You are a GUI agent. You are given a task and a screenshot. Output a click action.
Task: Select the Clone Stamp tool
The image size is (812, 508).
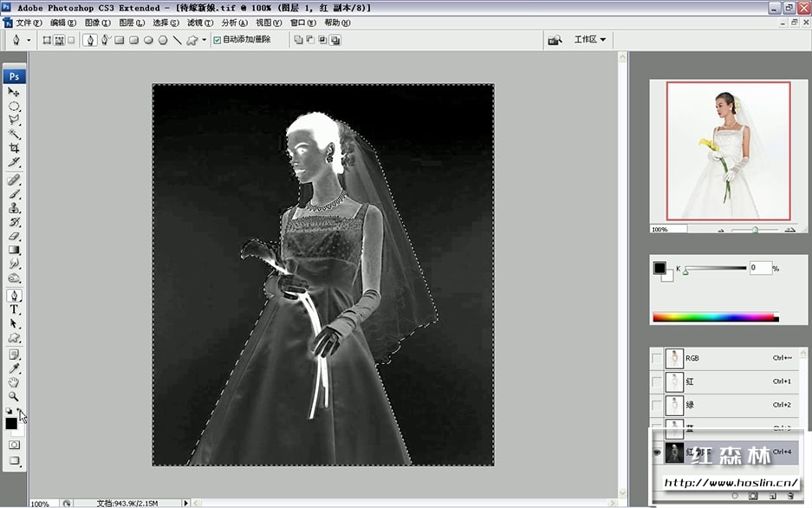tap(14, 208)
